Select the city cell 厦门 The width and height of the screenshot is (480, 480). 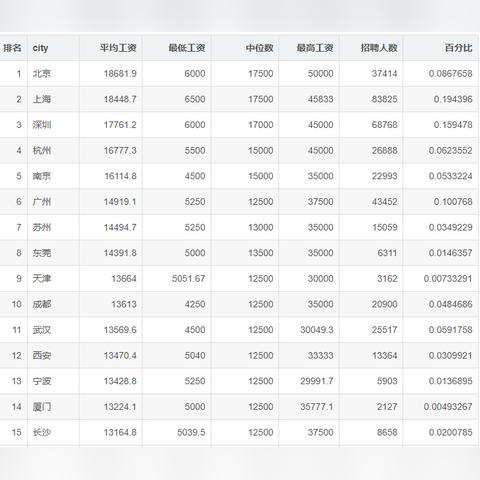point(42,407)
